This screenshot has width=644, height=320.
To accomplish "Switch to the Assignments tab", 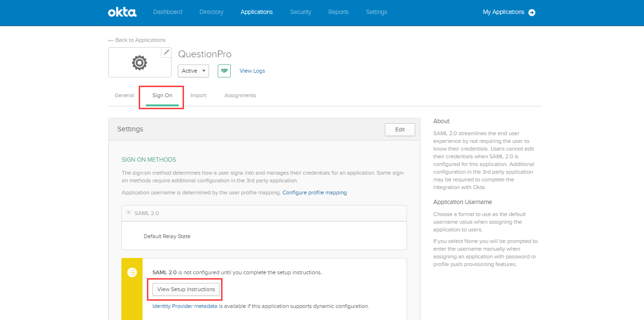I will pyautogui.click(x=240, y=95).
